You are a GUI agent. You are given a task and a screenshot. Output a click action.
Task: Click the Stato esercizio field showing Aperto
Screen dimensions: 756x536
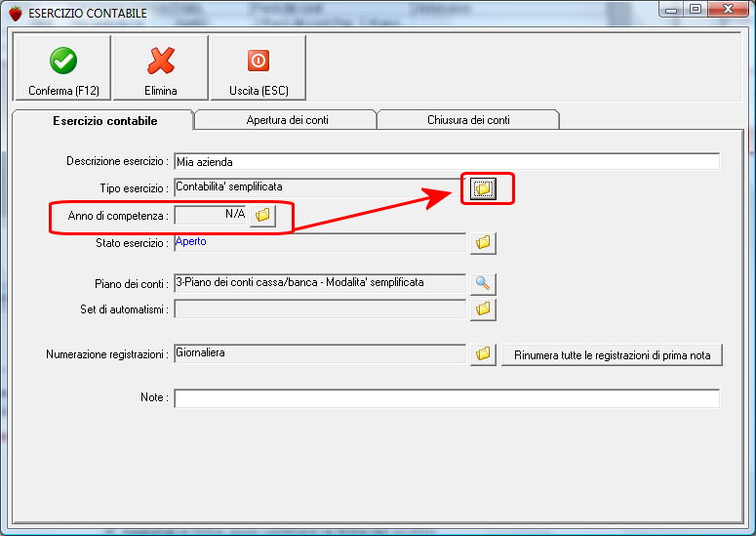[320, 242]
